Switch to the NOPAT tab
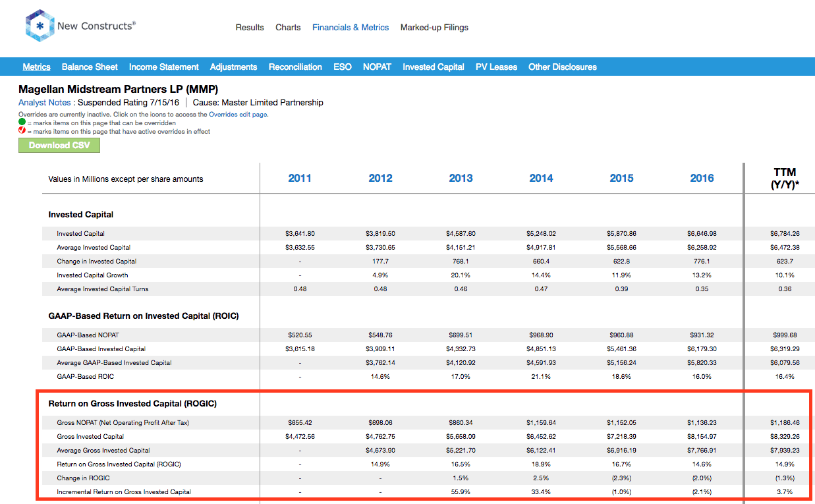815x504 pixels. point(377,67)
